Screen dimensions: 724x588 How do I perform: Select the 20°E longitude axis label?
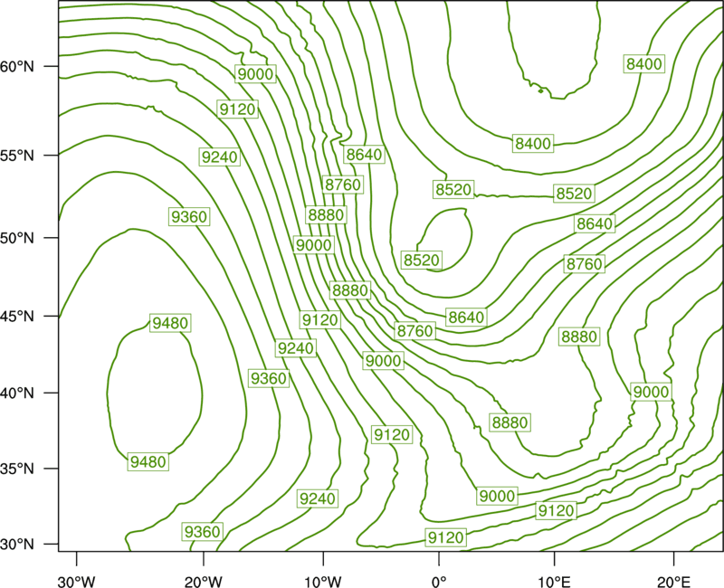coord(673,581)
